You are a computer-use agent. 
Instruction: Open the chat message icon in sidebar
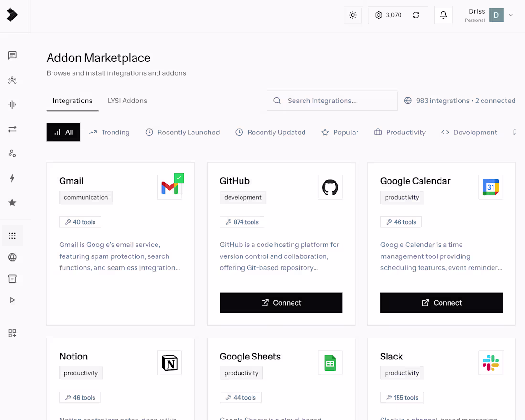[x=12, y=55]
